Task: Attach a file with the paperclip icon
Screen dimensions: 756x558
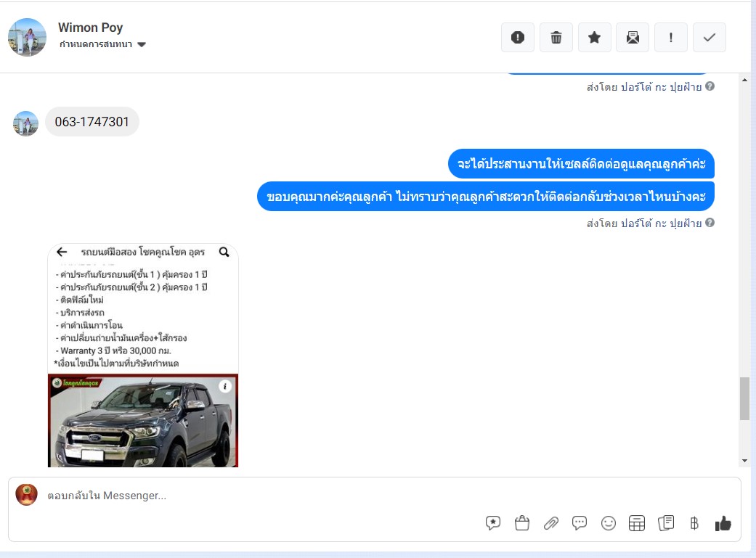Action: tap(550, 523)
